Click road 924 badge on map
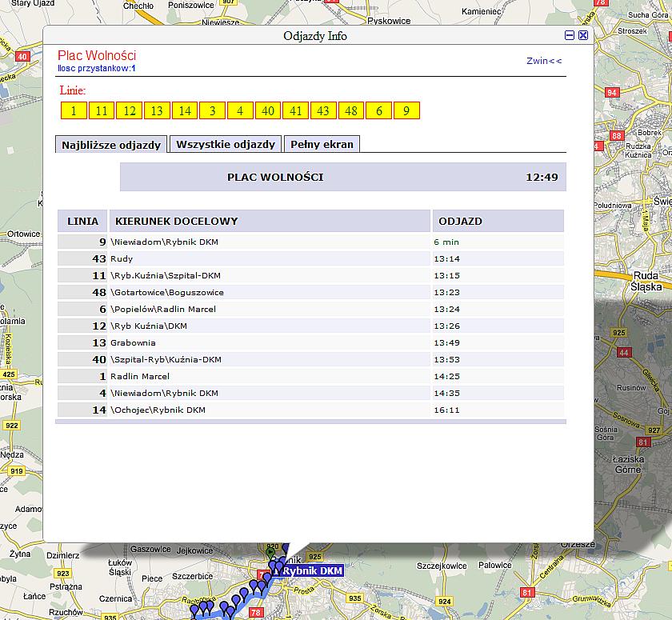The height and width of the screenshot is (620, 672). (x=445, y=602)
